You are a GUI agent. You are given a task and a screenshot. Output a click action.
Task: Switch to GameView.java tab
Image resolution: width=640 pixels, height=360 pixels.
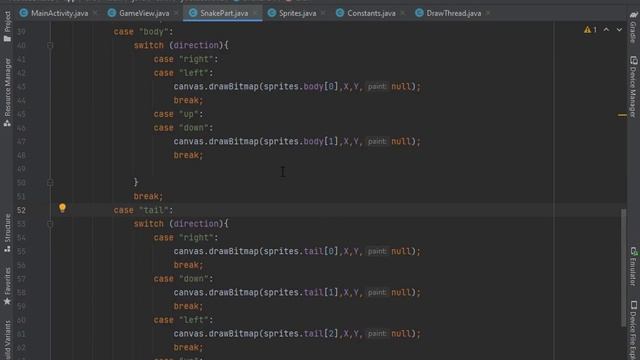tap(144, 13)
